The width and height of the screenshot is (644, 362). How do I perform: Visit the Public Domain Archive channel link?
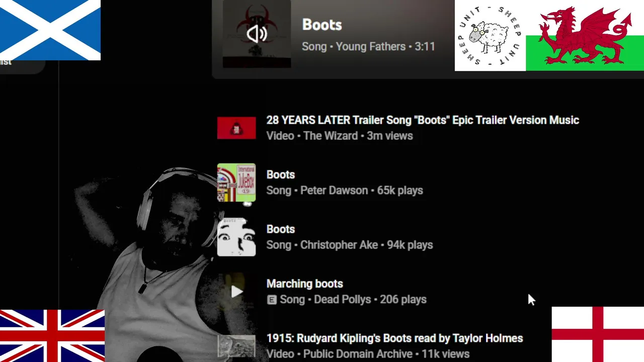(358, 354)
